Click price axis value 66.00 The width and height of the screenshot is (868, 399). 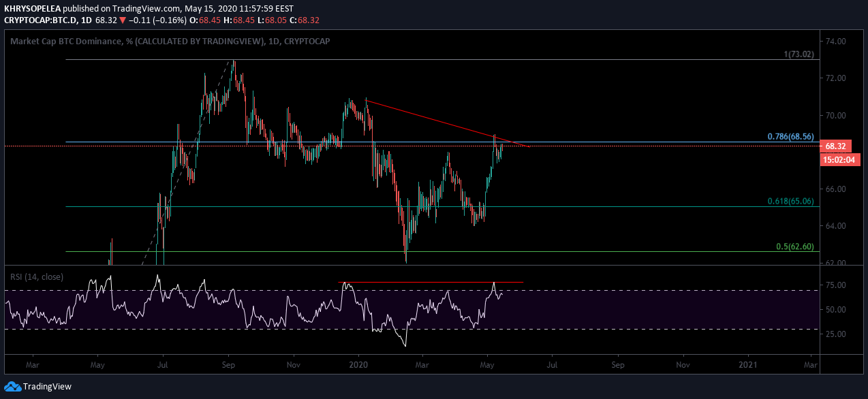[x=835, y=189]
